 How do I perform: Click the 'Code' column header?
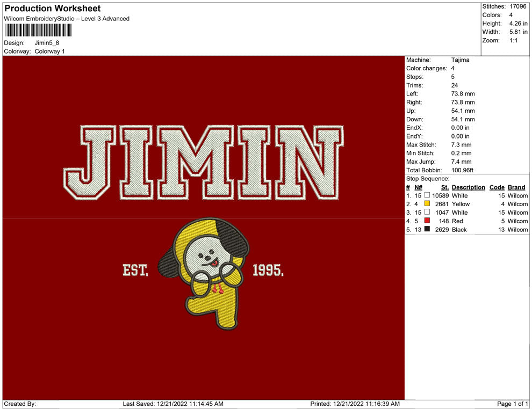pos(497,187)
